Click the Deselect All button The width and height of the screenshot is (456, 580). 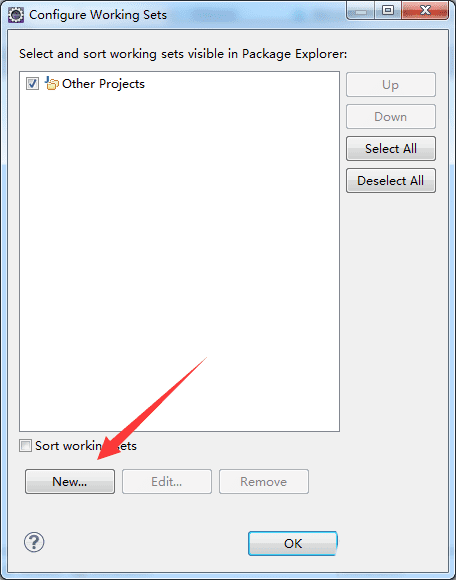[391, 181]
